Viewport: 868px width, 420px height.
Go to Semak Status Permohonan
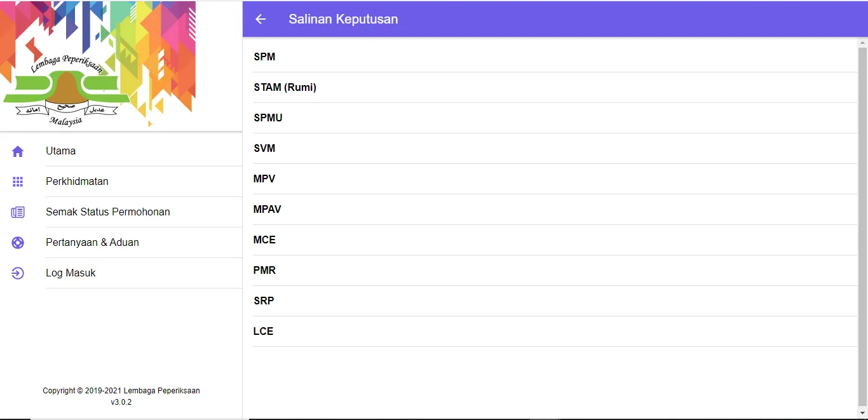(121, 212)
